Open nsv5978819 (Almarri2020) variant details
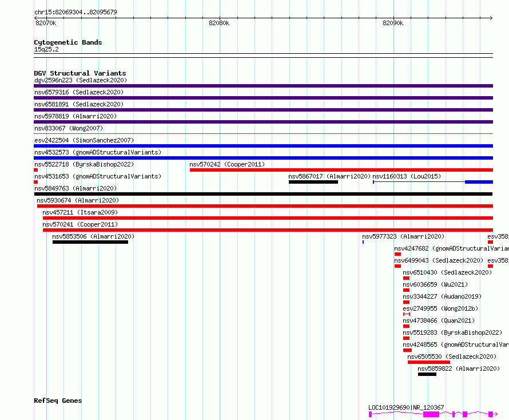Image resolution: width=509 pixels, height=420 pixels. (75, 116)
